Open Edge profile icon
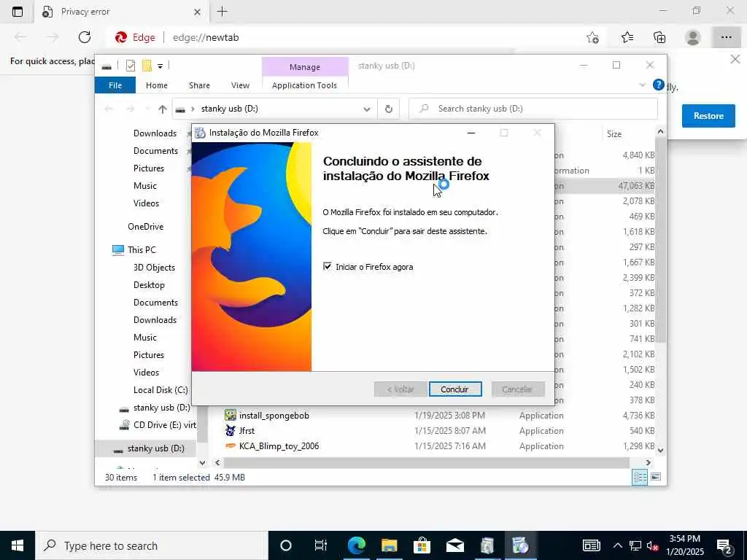This screenshot has width=747, height=560. pyautogui.click(x=693, y=37)
